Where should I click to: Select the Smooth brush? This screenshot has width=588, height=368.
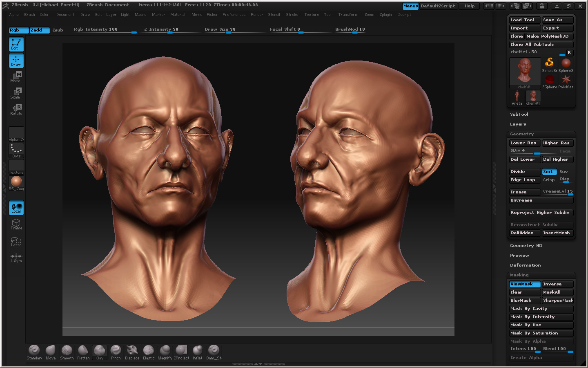[67, 352]
